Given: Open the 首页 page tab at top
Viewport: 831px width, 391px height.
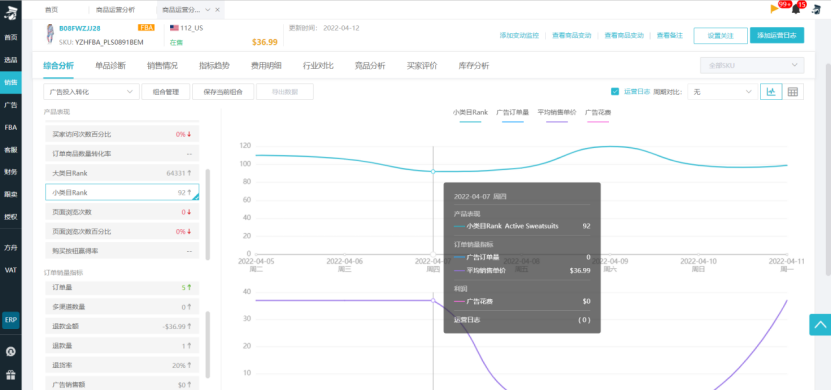Looking at the screenshot, I should tap(51, 10).
